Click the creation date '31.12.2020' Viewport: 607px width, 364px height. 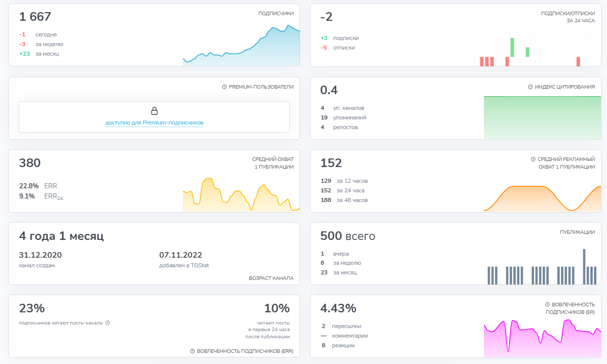coord(40,255)
